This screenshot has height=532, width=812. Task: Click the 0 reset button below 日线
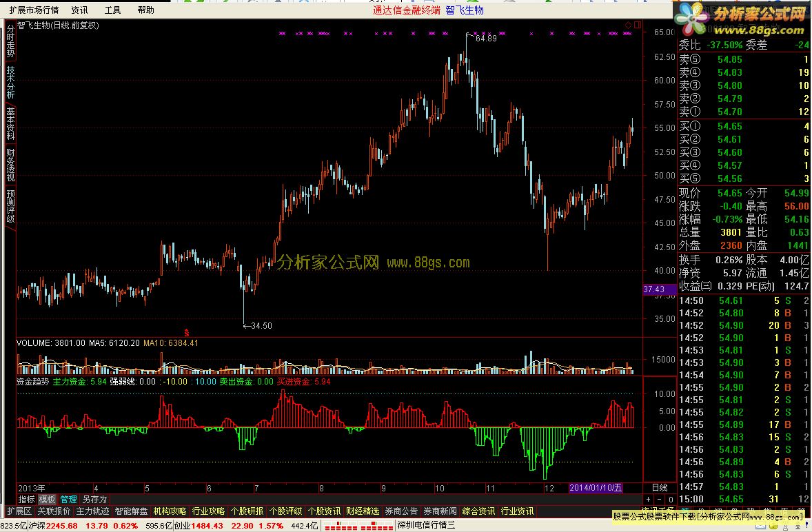click(x=671, y=500)
